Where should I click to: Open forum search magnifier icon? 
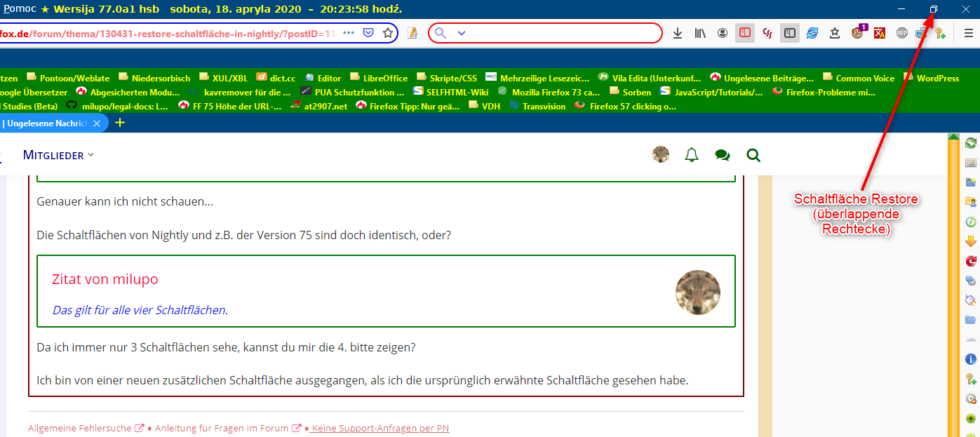point(753,155)
